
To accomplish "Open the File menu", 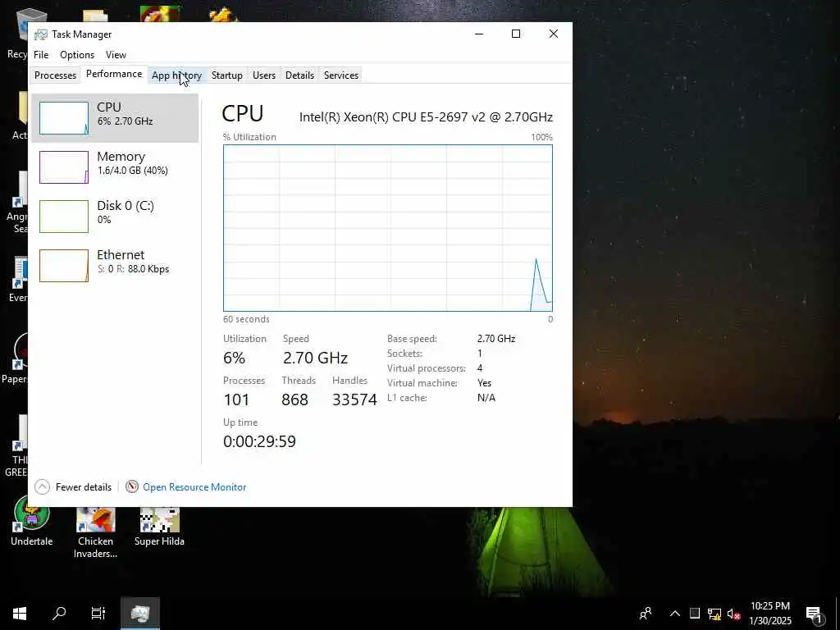I will 41,55.
